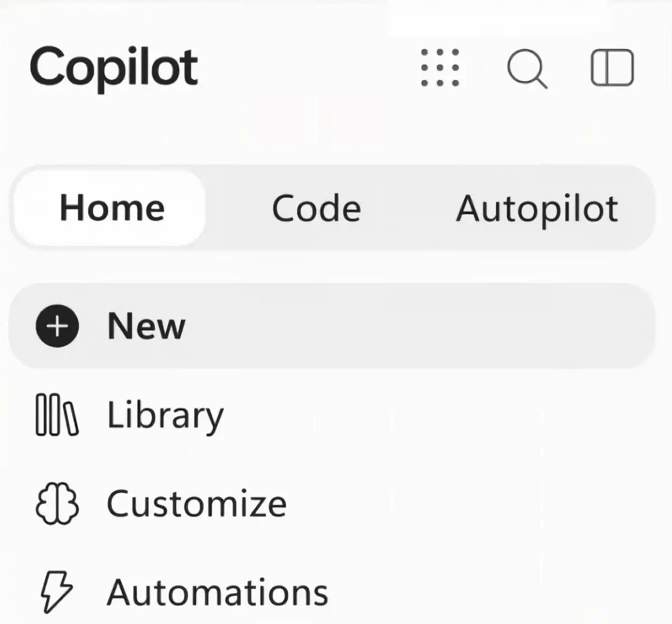Open the Customize page

click(x=197, y=503)
